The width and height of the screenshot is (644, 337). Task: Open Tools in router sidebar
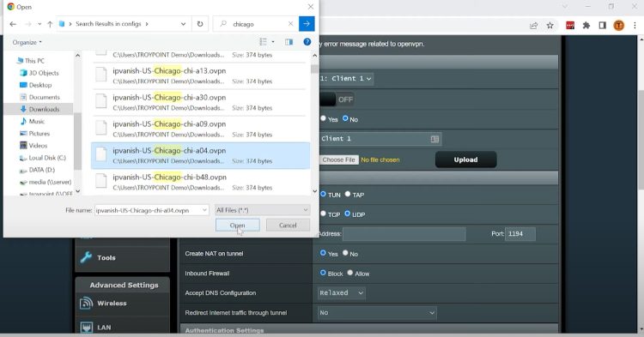click(x=123, y=257)
